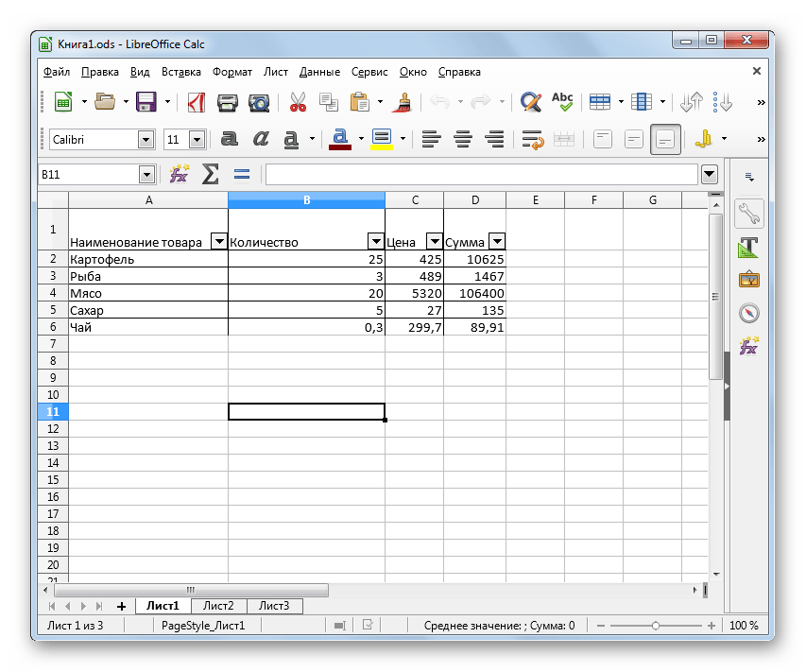
Task: Apply the font color red swatch
Action: [x=340, y=139]
